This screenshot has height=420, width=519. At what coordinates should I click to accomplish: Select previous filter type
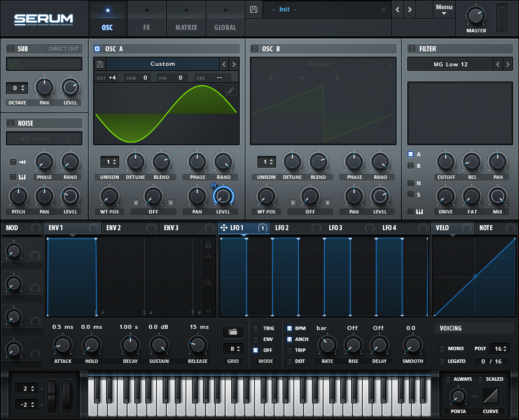pos(498,64)
